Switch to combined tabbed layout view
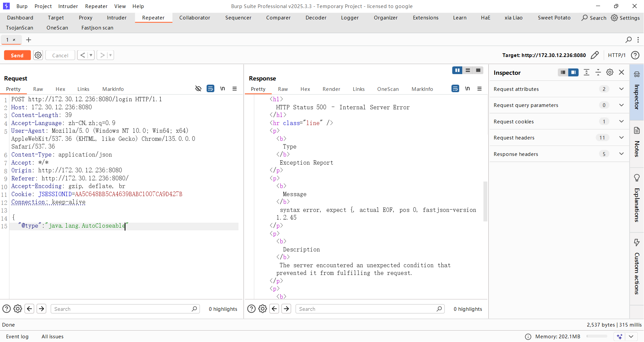This screenshot has width=644, height=342. [478, 70]
